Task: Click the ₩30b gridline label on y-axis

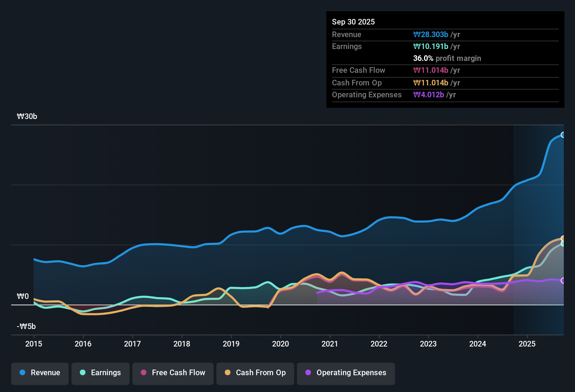Action: point(27,117)
